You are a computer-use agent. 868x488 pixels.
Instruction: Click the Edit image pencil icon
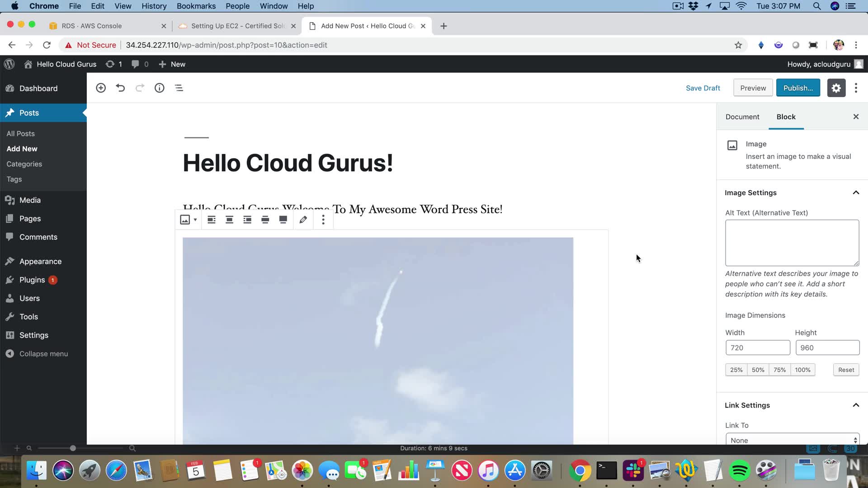click(x=303, y=220)
